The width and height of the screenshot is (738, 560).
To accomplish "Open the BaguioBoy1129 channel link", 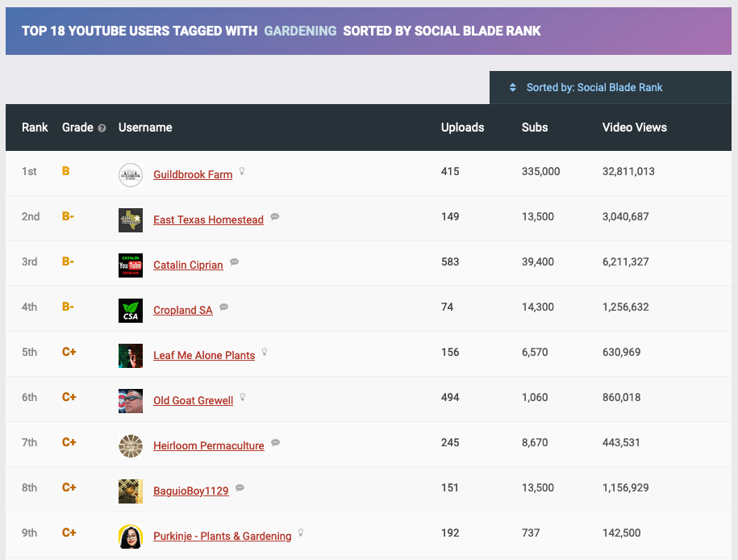I will click(190, 491).
